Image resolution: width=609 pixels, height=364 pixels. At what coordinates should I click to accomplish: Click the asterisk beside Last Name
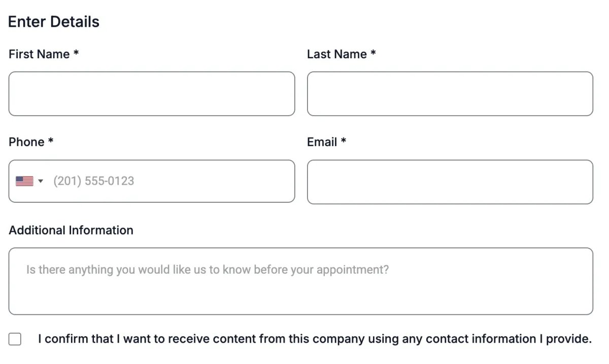(x=374, y=53)
